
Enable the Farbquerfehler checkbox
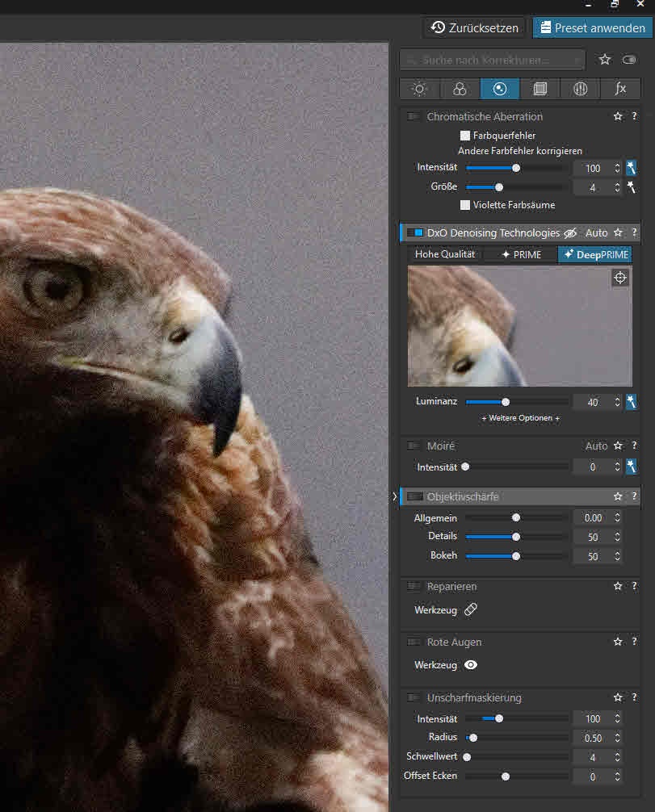click(465, 136)
